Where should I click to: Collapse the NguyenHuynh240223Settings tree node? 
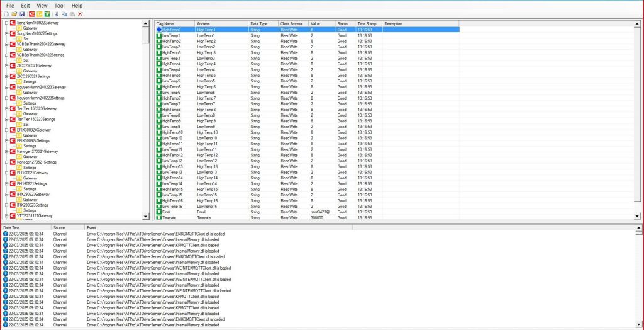[x=6, y=98]
